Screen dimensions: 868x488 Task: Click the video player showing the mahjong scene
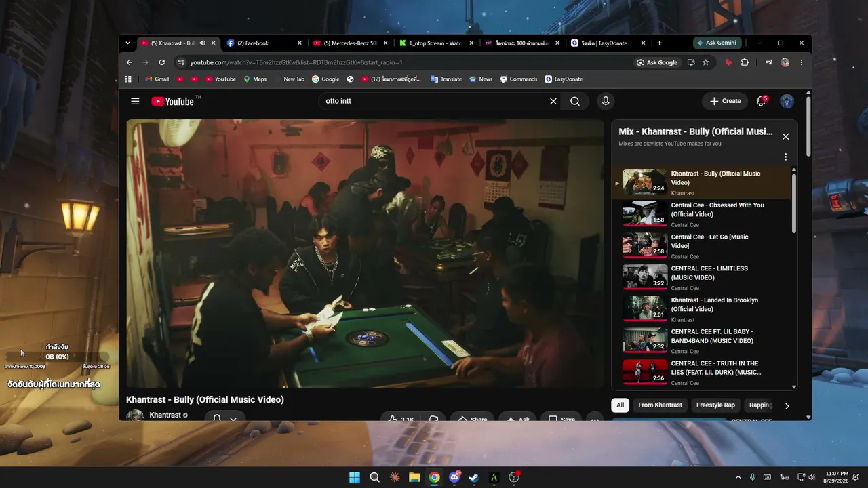pos(365,253)
